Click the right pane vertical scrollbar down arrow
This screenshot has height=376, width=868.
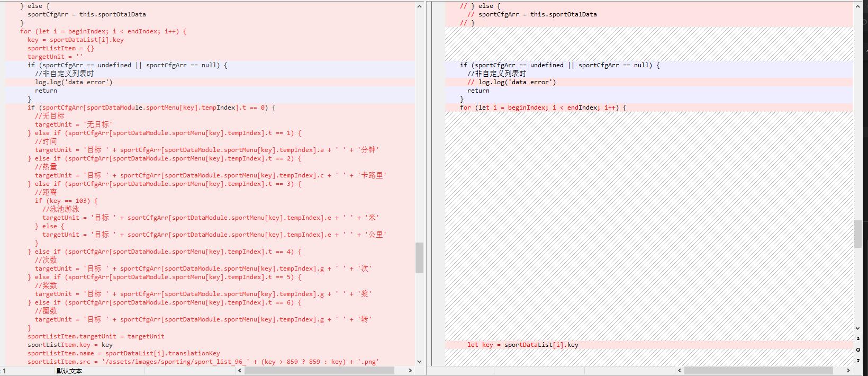pyautogui.click(x=858, y=328)
